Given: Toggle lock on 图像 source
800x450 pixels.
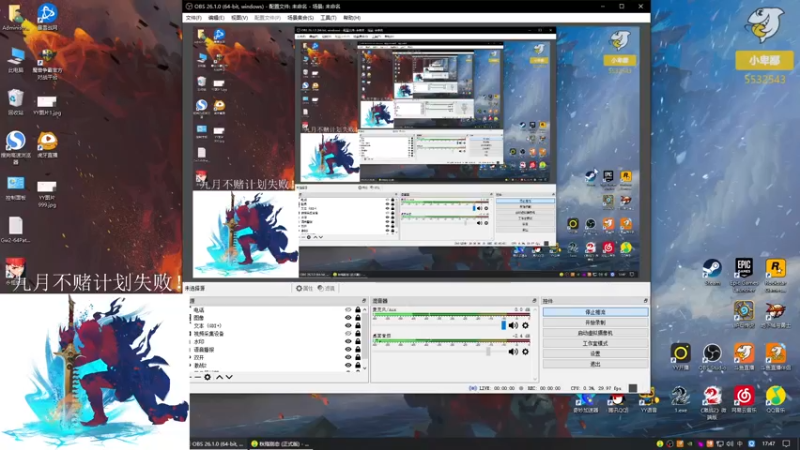Looking at the screenshot, I should (358, 317).
